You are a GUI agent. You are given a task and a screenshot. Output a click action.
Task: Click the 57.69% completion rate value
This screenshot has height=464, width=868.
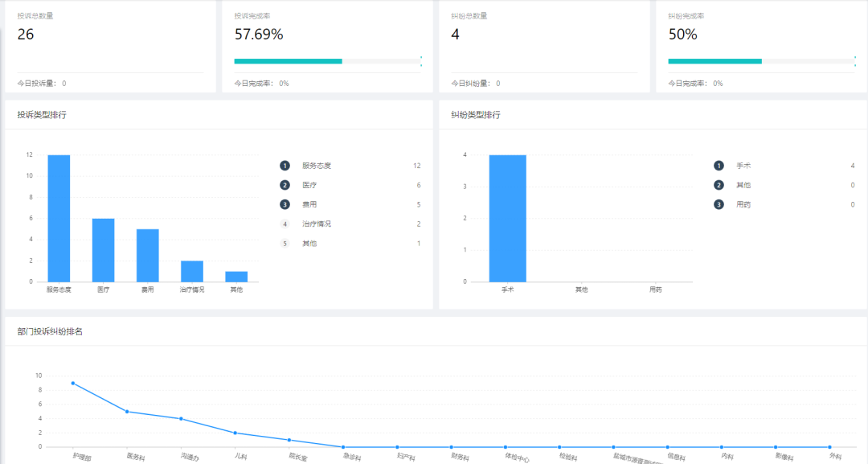tap(259, 35)
